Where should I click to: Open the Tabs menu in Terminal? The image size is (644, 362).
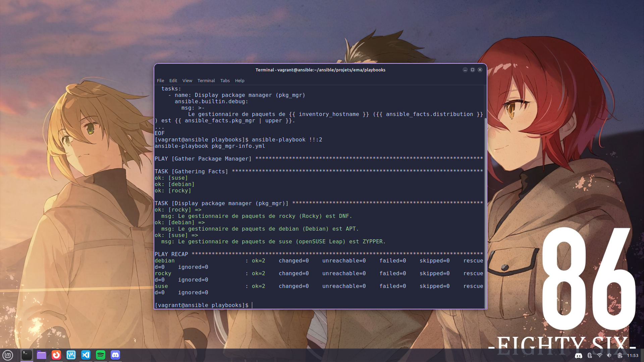coord(225,81)
